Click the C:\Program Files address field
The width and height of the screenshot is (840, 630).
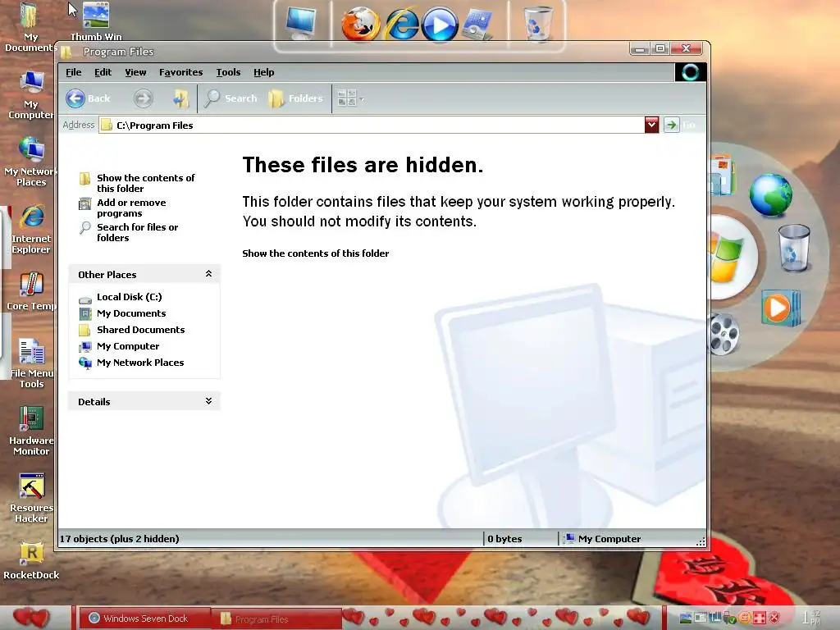(372, 126)
